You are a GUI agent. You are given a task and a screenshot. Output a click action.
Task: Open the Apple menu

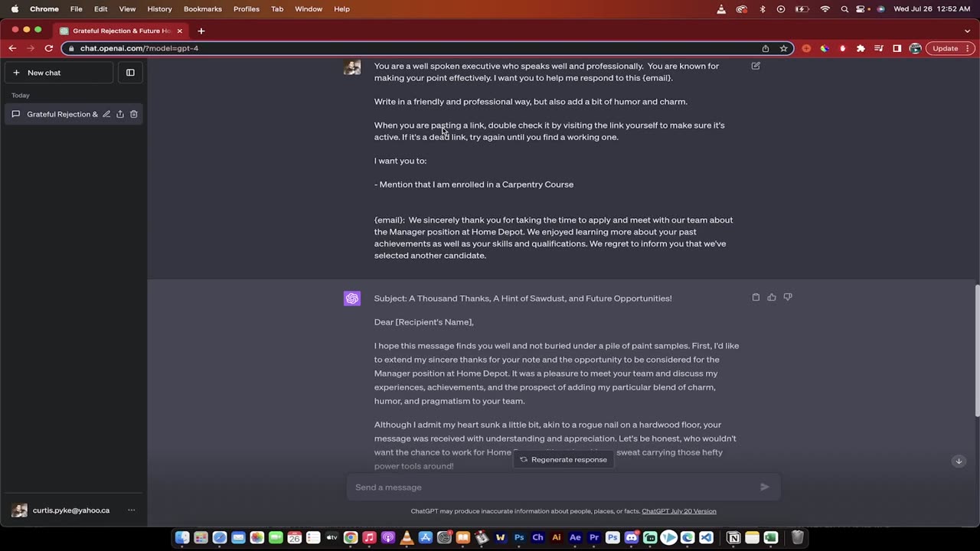(x=15, y=9)
